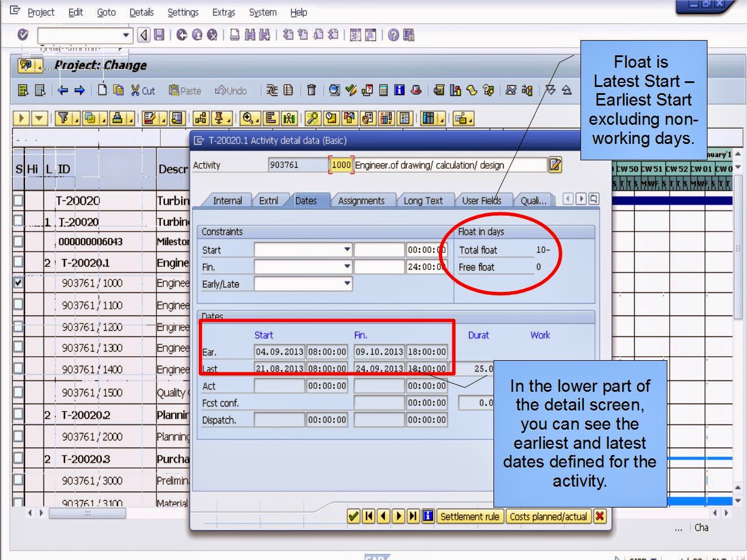Click the Costs planned/actual button
Screen dimensions: 747x560
(548, 516)
